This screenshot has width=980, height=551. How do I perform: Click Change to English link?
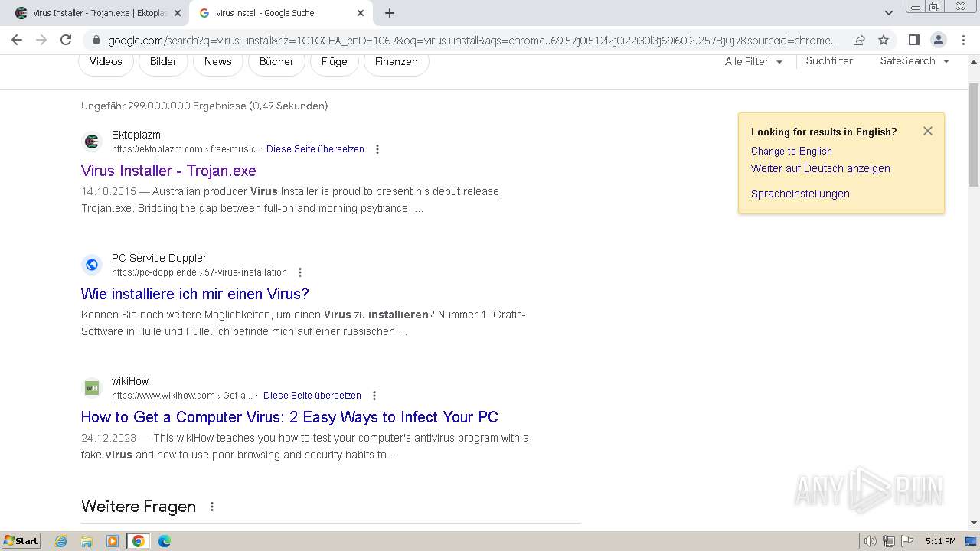791,152
